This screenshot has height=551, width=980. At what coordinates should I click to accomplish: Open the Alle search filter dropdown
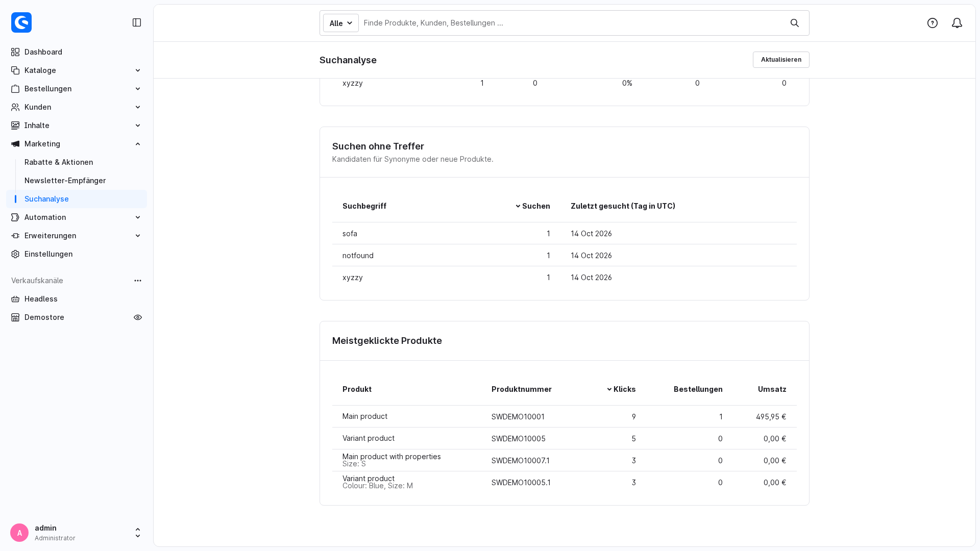pyautogui.click(x=341, y=23)
